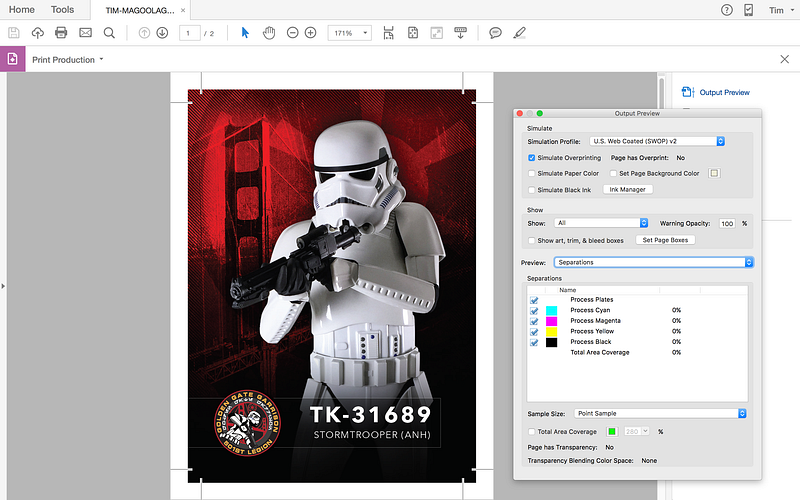Viewport: 800px width, 500px height.
Task: Click the Print Production tool icon
Action: pyautogui.click(x=13, y=59)
